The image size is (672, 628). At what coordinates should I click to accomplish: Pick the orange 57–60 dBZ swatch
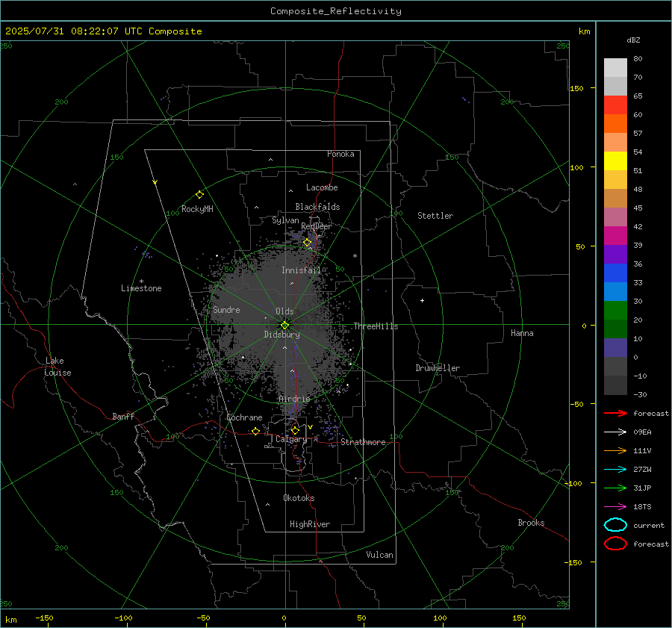tap(615, 123)
